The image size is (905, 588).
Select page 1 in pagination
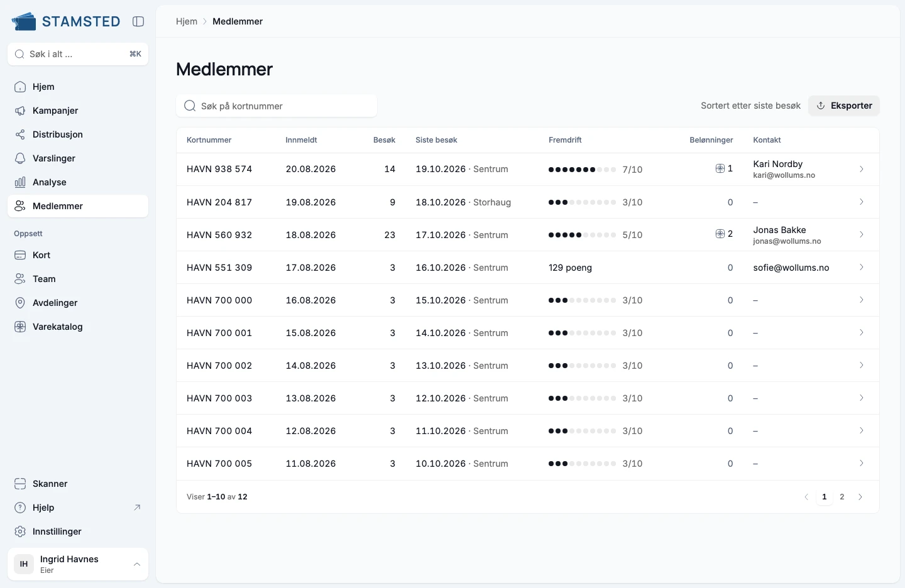pos(825,497)
